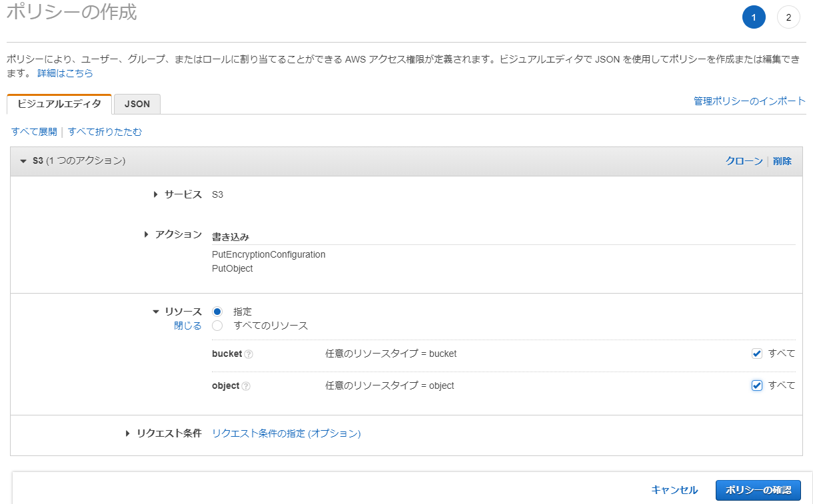Collapse the リソース section
813x504 pixels.
tap(155, 311)
